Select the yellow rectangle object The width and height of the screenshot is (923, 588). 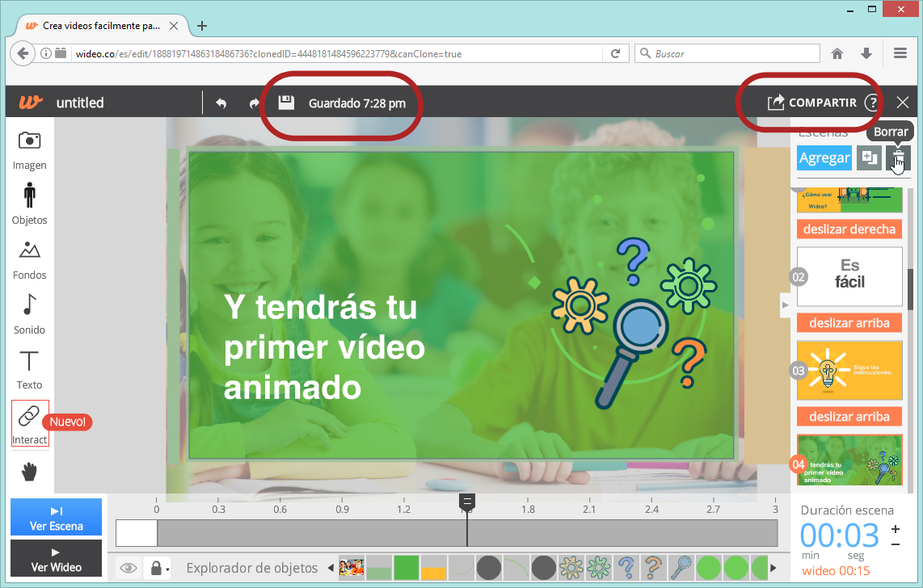pyautogui.click(x=434, y=568)
